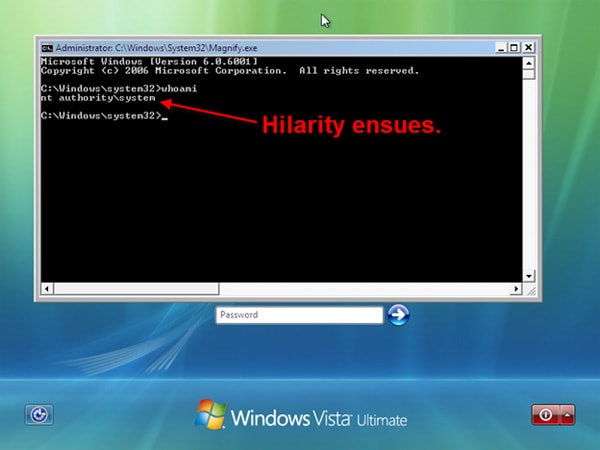Click the current empty command prompt line
Image resolution: width=600 pixels, height=450 pixels.
pyautogui.click(x=104, y=116)
